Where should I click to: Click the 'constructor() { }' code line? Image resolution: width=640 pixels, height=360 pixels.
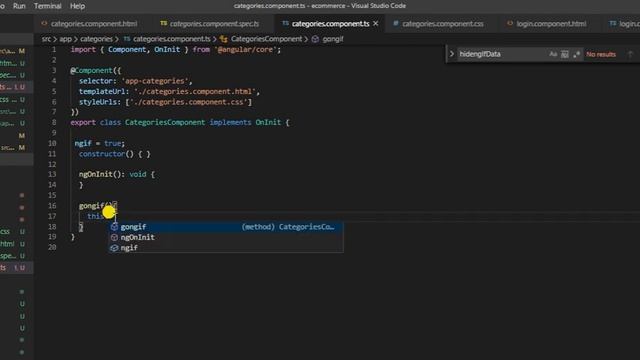[x=115, y=154]
